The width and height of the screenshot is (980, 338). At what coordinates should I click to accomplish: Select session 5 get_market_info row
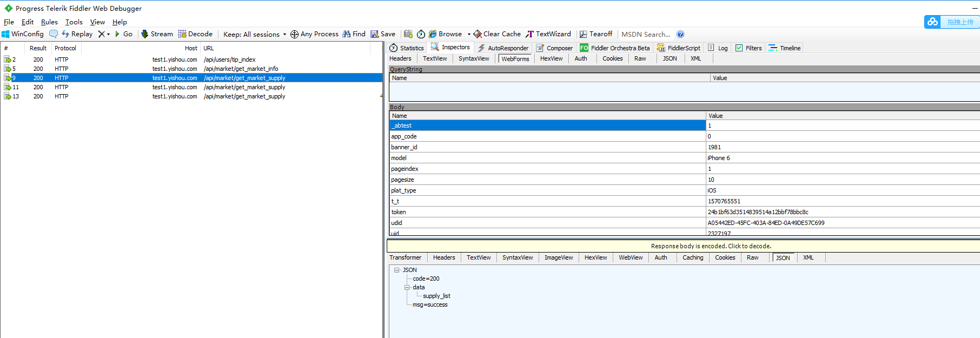[191, 69]
